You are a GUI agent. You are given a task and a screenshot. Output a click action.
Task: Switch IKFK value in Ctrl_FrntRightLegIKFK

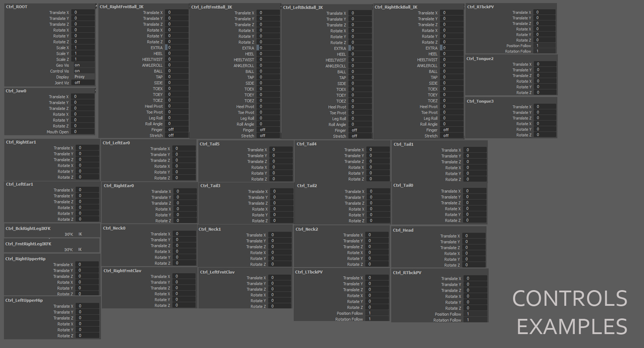88,250
